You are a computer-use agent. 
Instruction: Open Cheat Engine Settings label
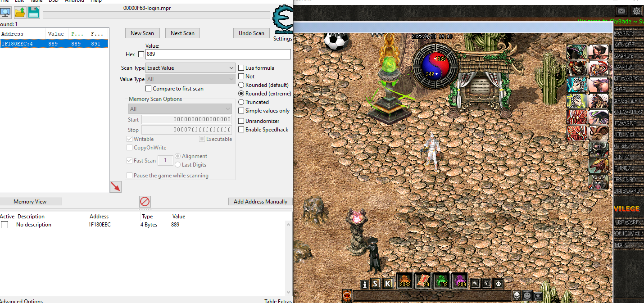pyautogui.click(x=283, y=39)
